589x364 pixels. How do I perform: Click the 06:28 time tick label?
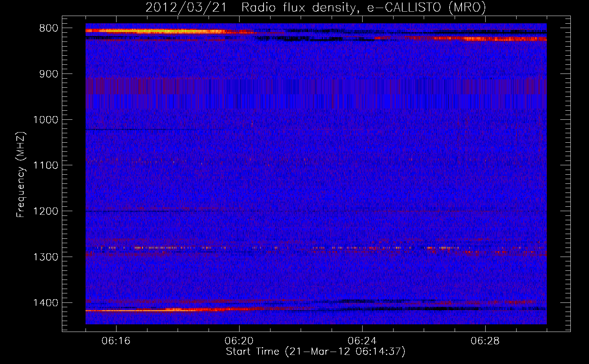[485, 341]
